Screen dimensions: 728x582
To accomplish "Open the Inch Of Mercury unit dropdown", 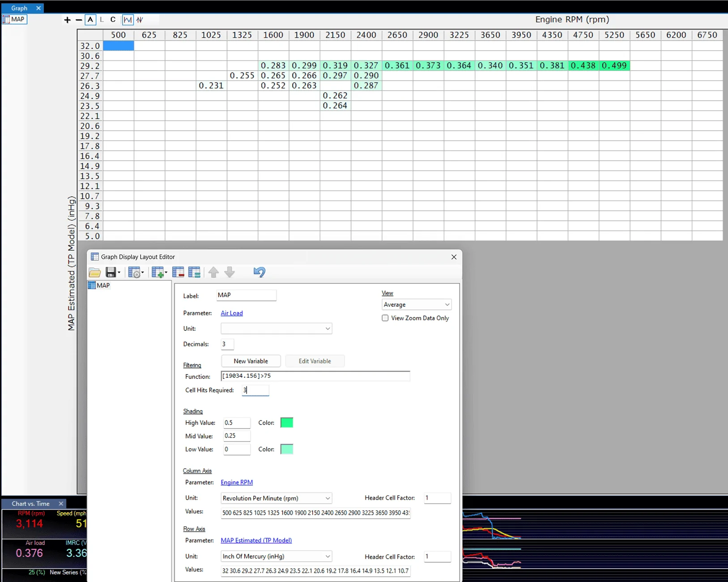I will pyautogui.click(x=276, y=556).
